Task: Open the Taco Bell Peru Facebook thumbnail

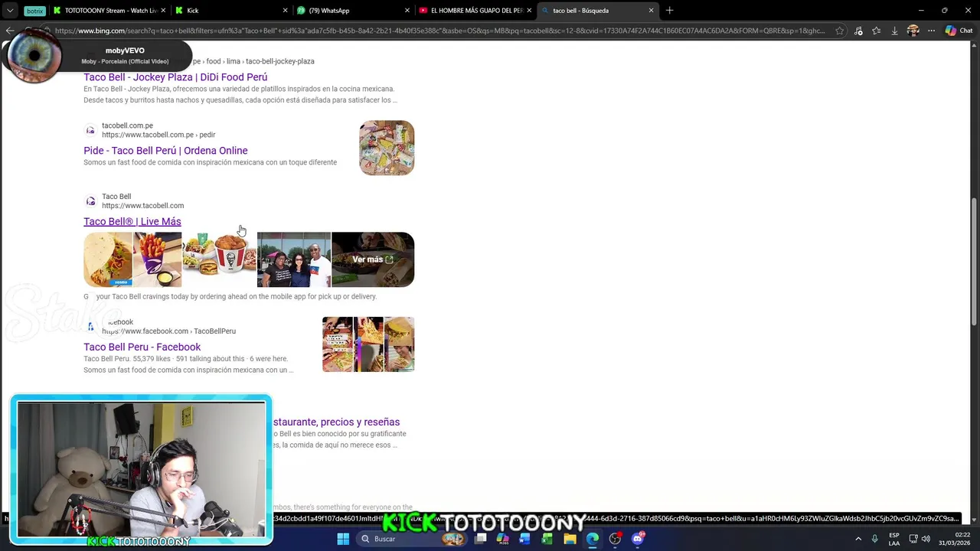Action: pos(368,344)
